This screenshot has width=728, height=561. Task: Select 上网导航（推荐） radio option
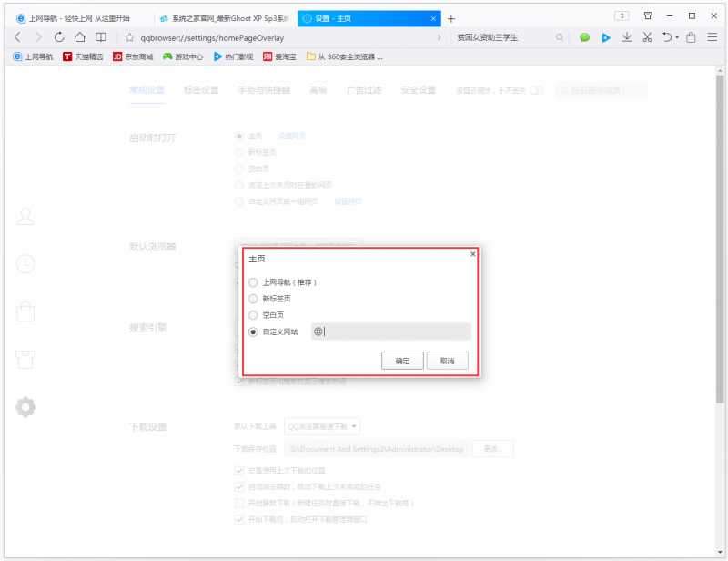(x=253, y=282)
